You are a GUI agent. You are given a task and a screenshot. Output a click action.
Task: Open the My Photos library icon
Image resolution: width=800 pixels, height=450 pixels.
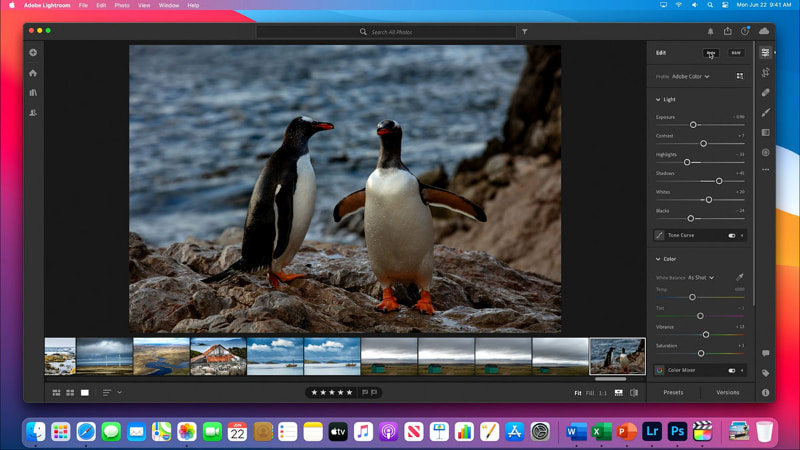click(x=33, y=93)
